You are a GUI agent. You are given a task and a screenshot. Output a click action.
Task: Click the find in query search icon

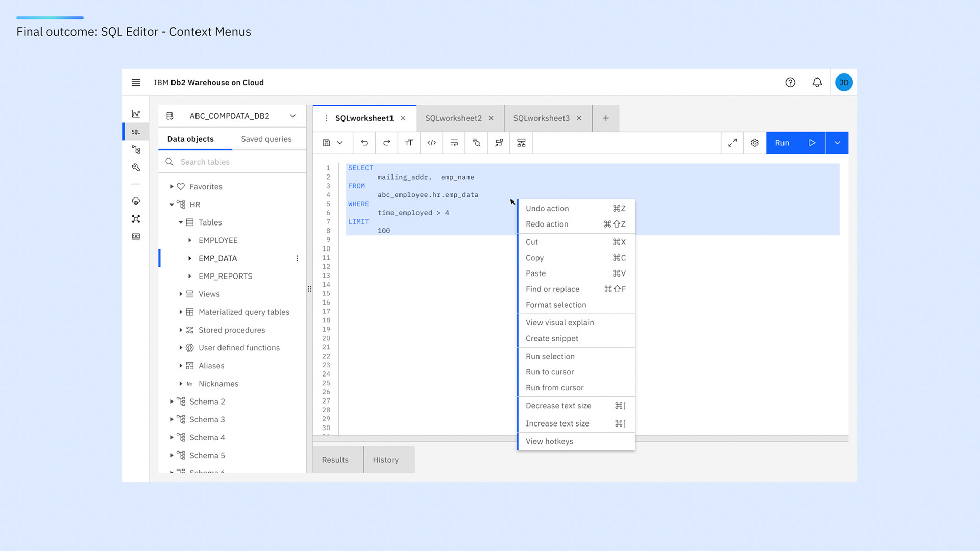(476, 143)
